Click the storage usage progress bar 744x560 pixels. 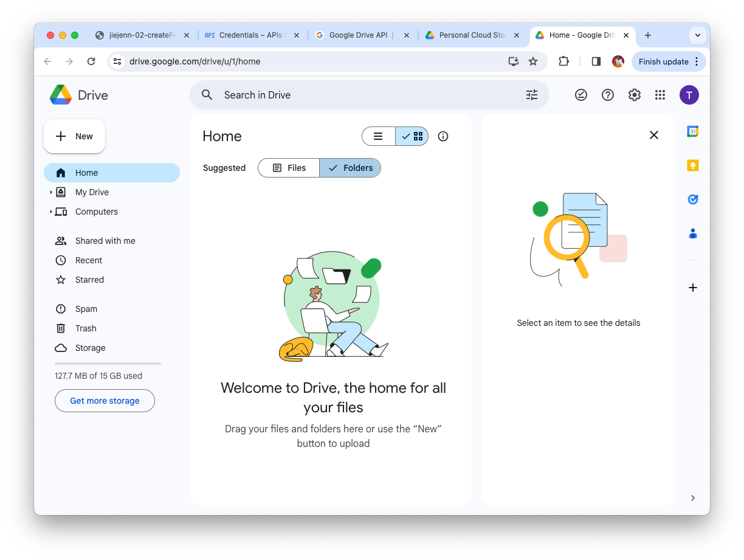[108, 364]
